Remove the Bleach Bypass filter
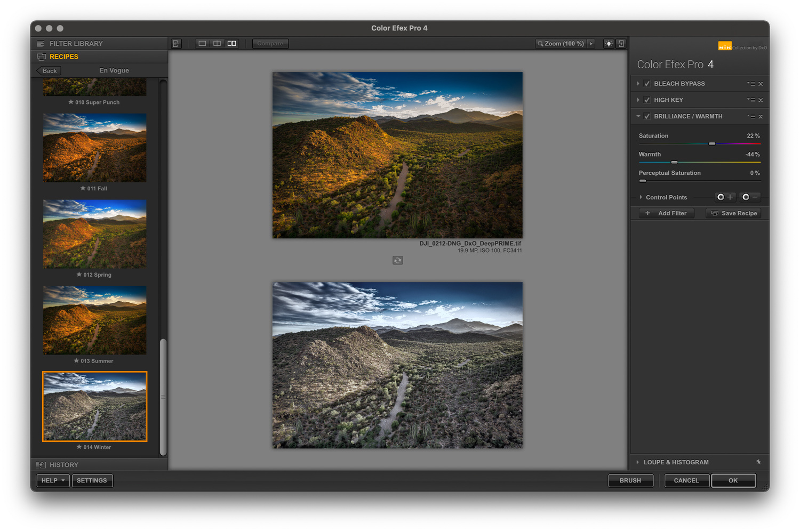This screenshot has height=532, width=800. (761, 84)
